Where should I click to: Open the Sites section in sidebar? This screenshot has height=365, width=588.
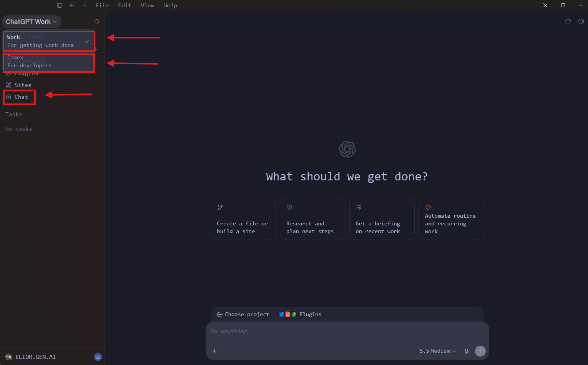(x=18, y=85)
